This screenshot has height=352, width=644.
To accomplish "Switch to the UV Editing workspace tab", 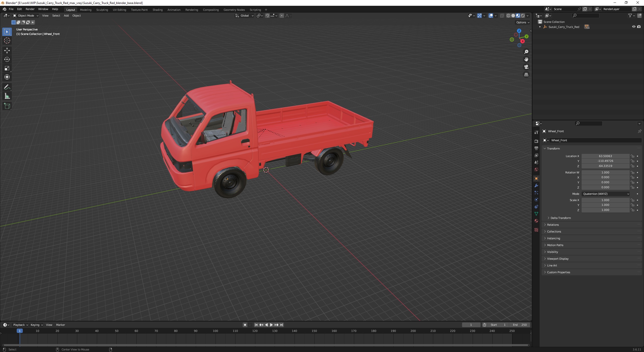I will 119,10.
